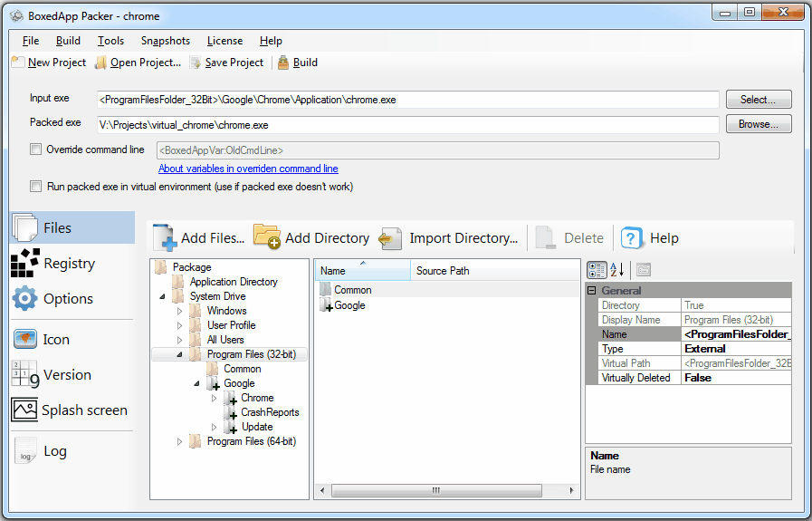Image resolution: width=812 pixels, height=521 pixels.
Task: Collapse the General property category
Action: point(591,290)
